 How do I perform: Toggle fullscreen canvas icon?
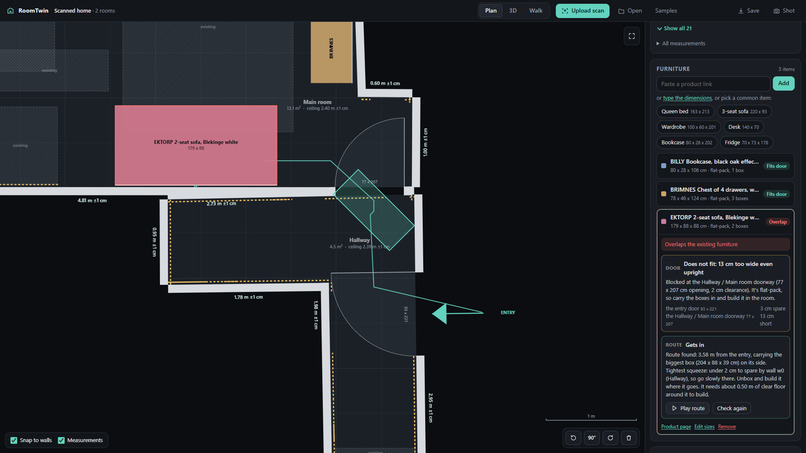click(x=632, y=36)
